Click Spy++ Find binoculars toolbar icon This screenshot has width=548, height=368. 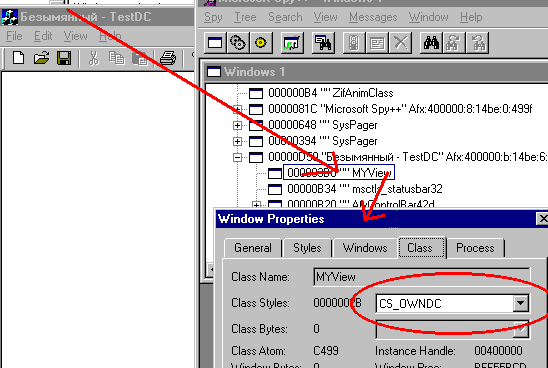tap(431, 43)
